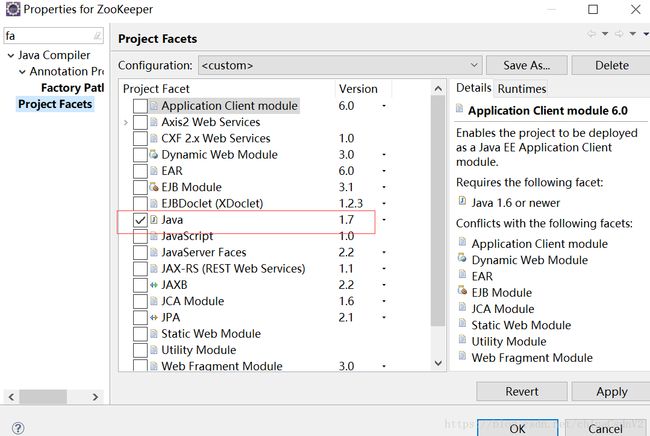Click the JPA arrows icon

point(154,317)
